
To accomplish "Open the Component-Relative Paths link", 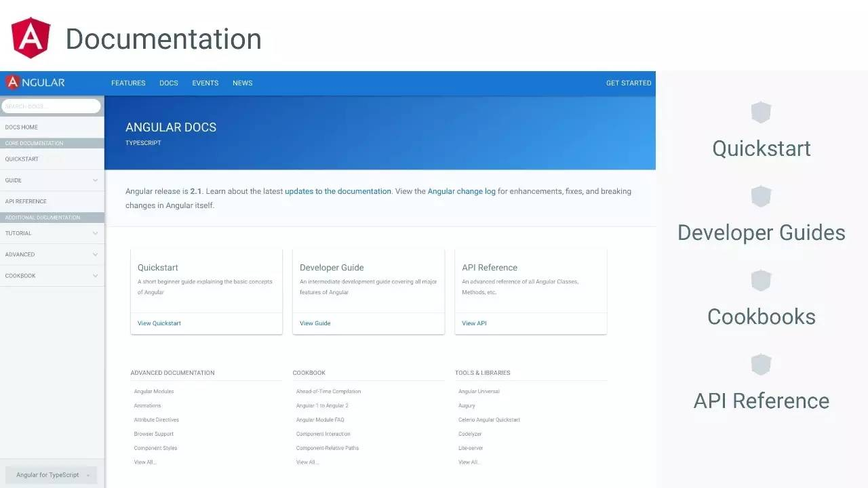I will click(x=328, y=449).
